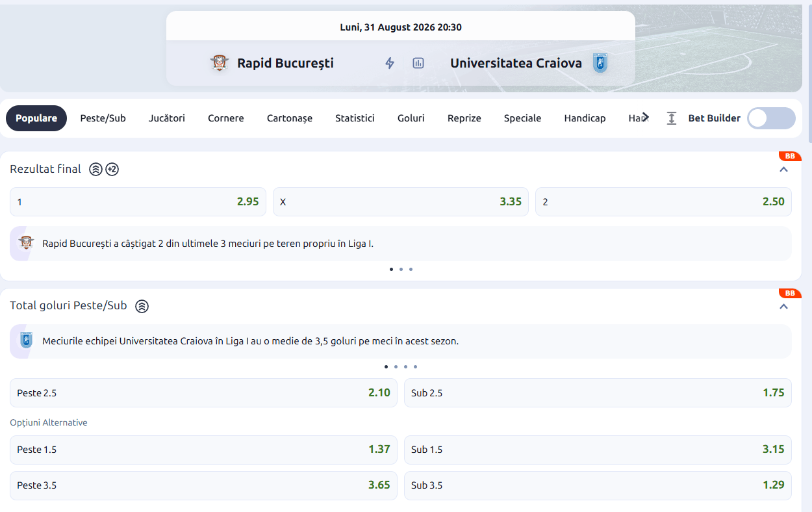The height and width of the screenshot is (512, 812).
Task: Select Peste 2.5 at odds 2.10
Action: [203, 392]
